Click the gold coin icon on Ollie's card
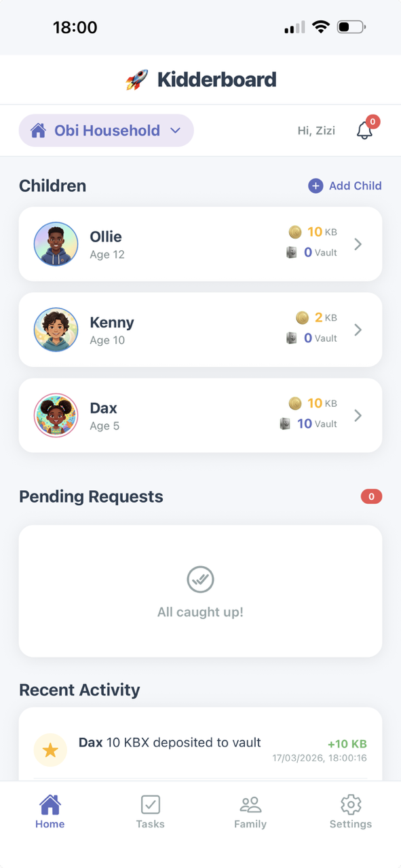 (295, 231)
